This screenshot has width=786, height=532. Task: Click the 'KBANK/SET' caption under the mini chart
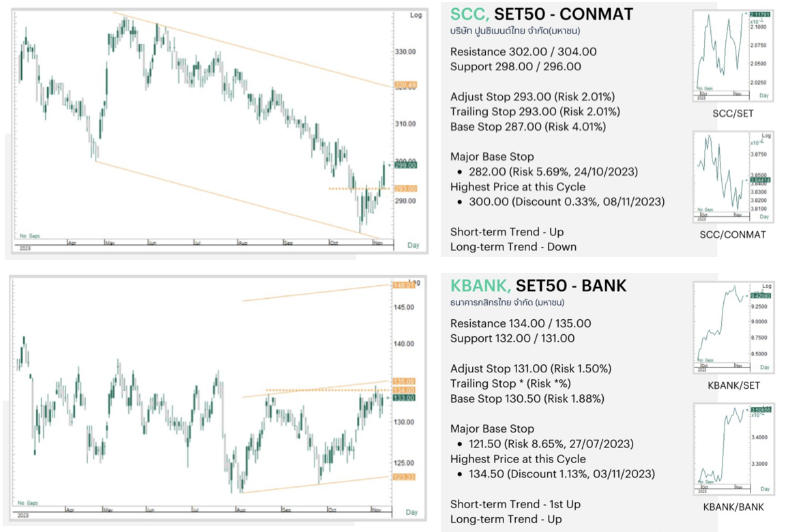[x=734, y=385]
